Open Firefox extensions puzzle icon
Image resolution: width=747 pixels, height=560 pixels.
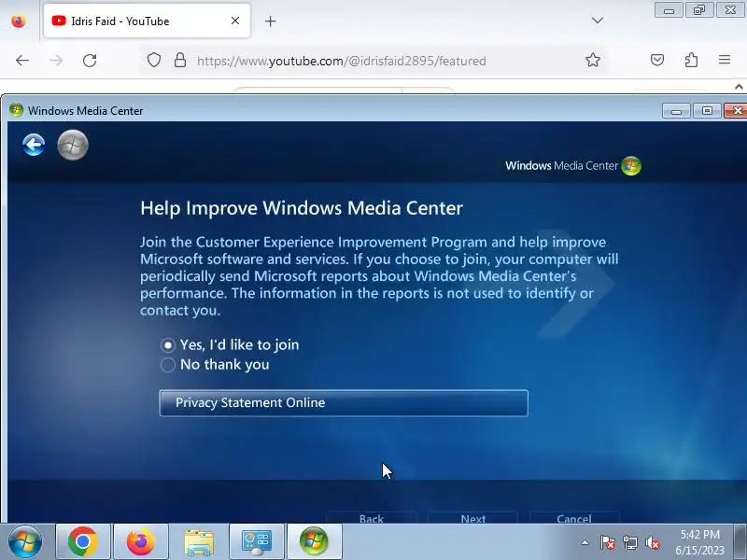(x=691, y=60)
